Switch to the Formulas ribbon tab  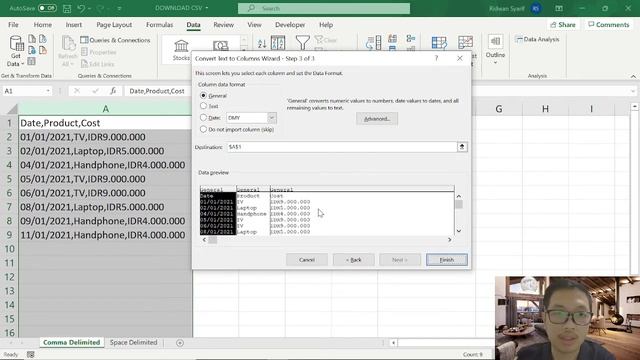[x=160, y=25]
